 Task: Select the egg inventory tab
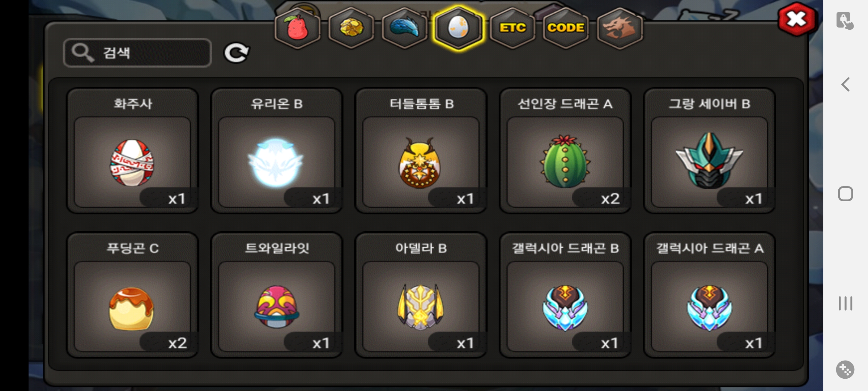(x=458, y=28)
